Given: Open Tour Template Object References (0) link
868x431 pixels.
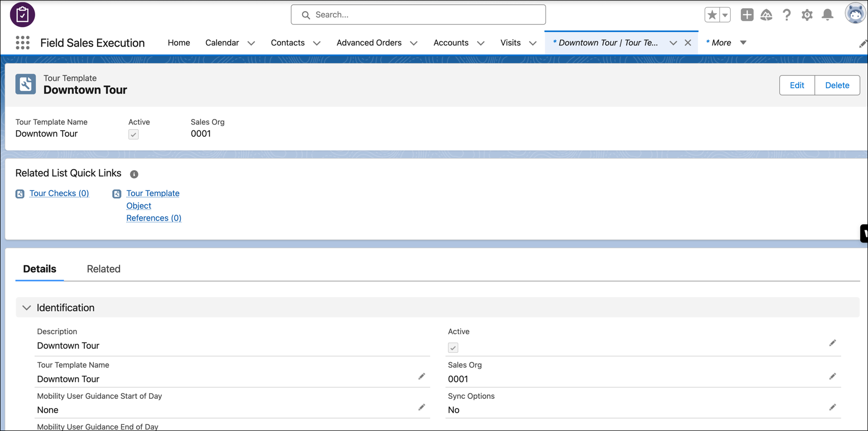Looking at the screenshot, I should [154, 206].
